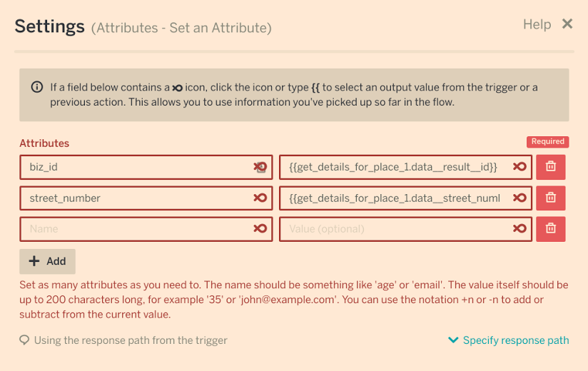Close the Settings dialog
588x371 pixels.
[x=567, y=24]
